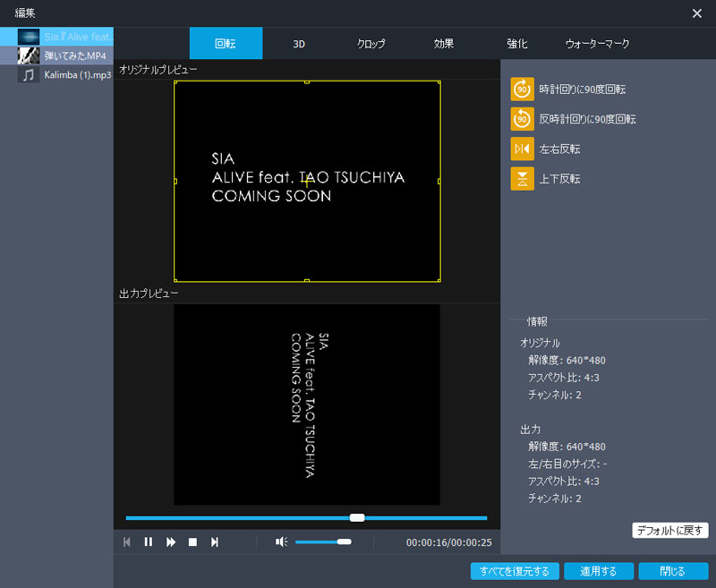Click the crop frame top-left corner handle

point(175,82)
